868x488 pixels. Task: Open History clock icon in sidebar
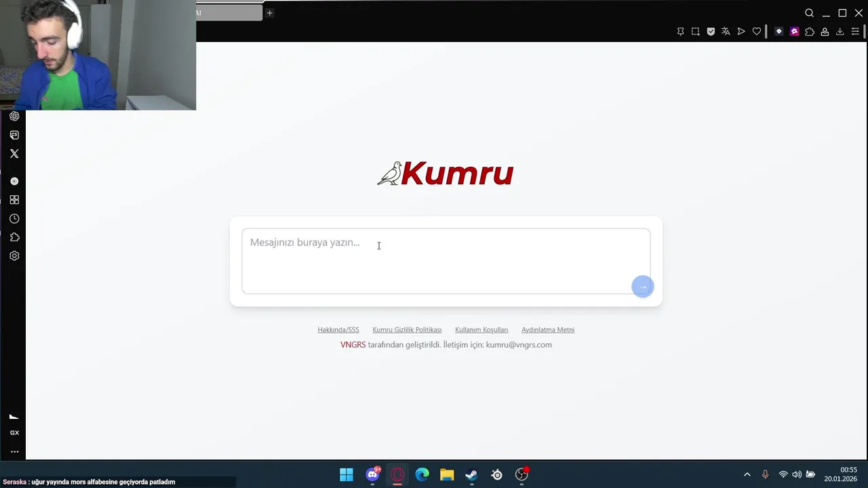point(14,219)
